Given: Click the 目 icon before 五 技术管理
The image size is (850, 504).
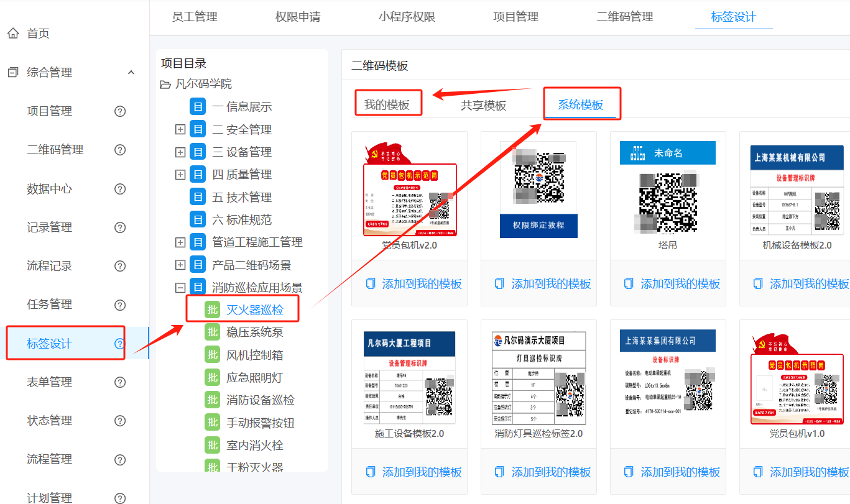Looking at the screenshot, I should (x=198, y=196).
